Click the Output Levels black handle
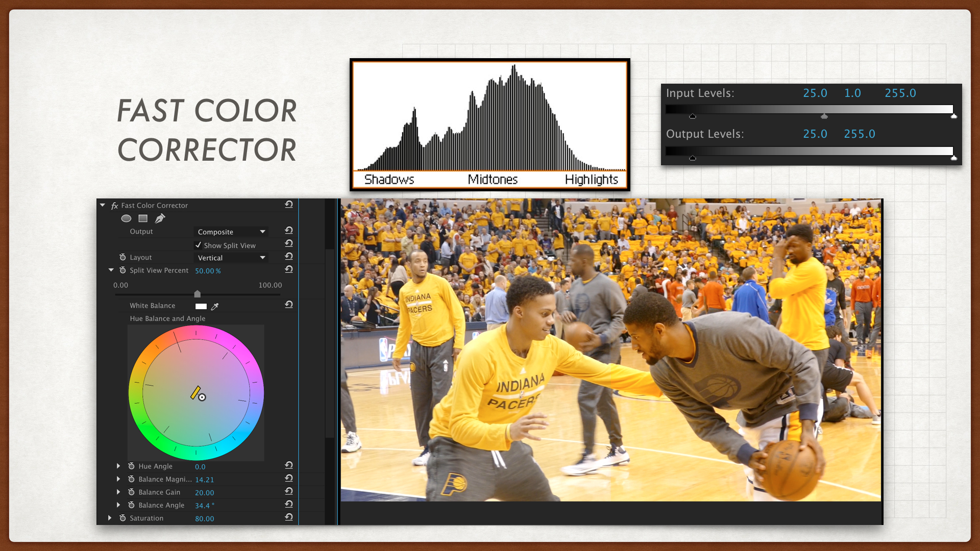This screenshot has height=551, width=980. tap(693, 158)
